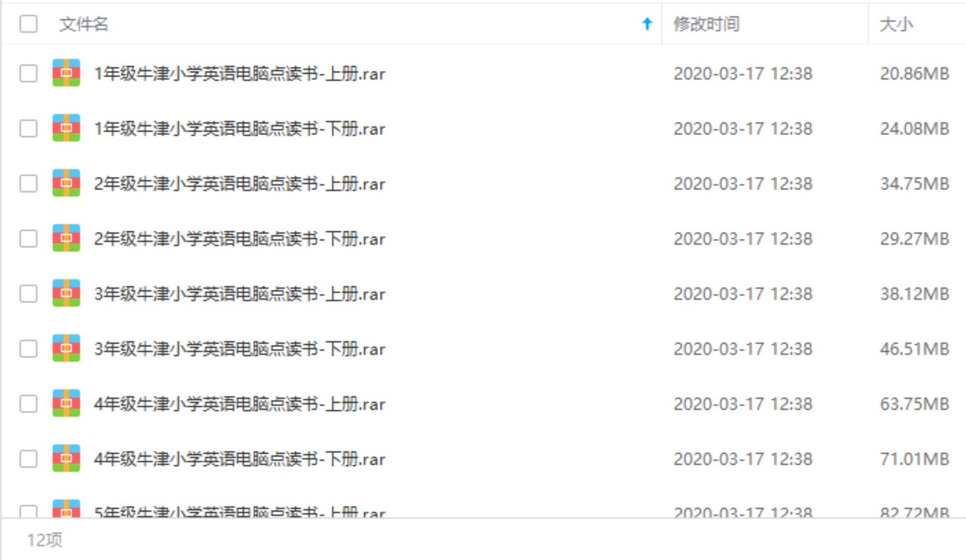Click the blue sort arrow in 文件名 column
The width and height of the screenshot is (966, 560).
click(x=647, y=24)
